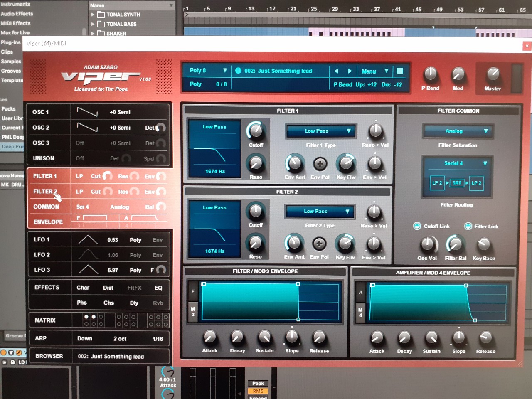The height and width of the screenshot is (399, 532).
Task: Open the Menu dropdown in preset bar
Action: [374, 71]
